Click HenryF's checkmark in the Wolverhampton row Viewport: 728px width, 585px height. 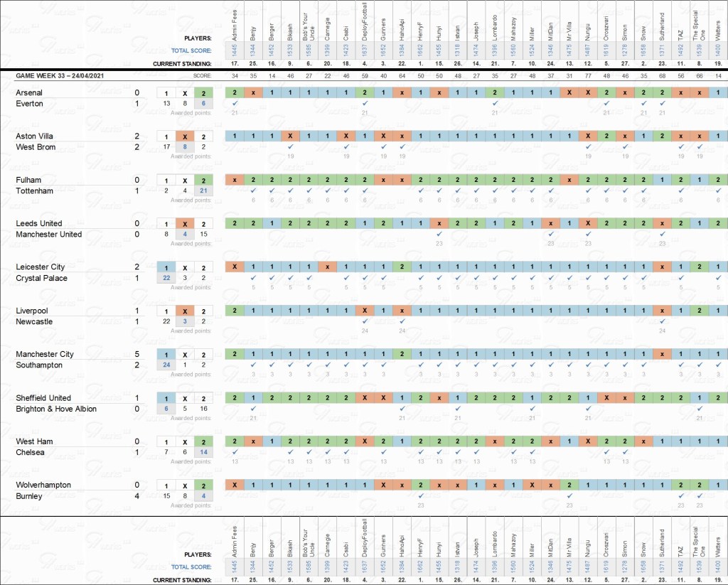click(x=420, y=495)
